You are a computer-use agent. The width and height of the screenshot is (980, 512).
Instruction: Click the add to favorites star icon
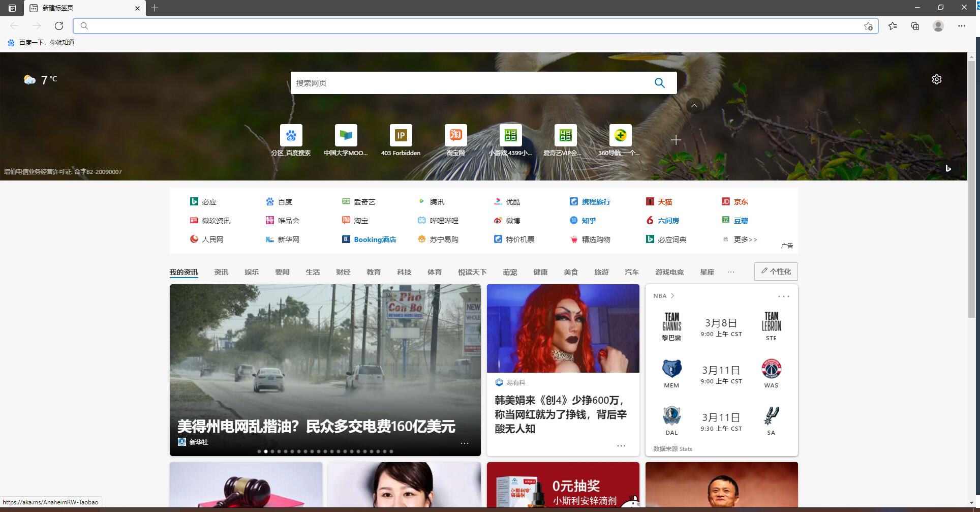868,26
